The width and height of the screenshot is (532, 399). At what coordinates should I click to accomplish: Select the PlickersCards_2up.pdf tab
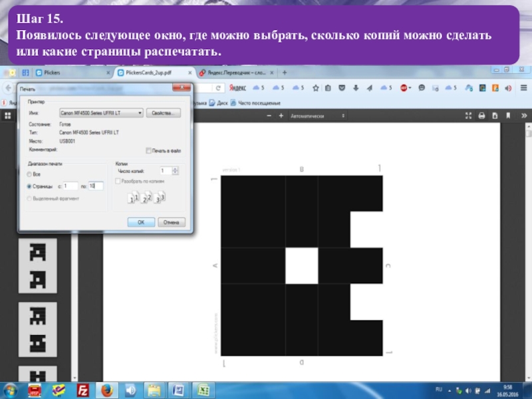[155, 72]
